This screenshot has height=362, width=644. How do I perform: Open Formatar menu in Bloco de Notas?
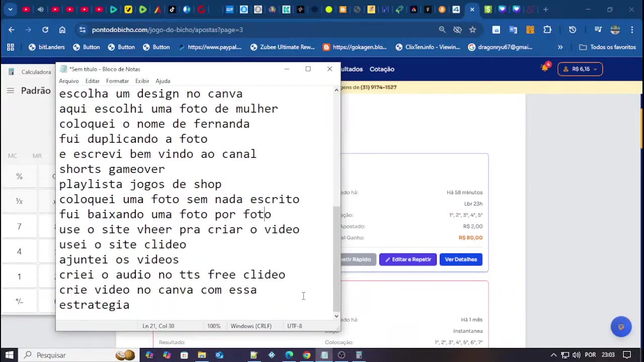click(x=117, y=81)
